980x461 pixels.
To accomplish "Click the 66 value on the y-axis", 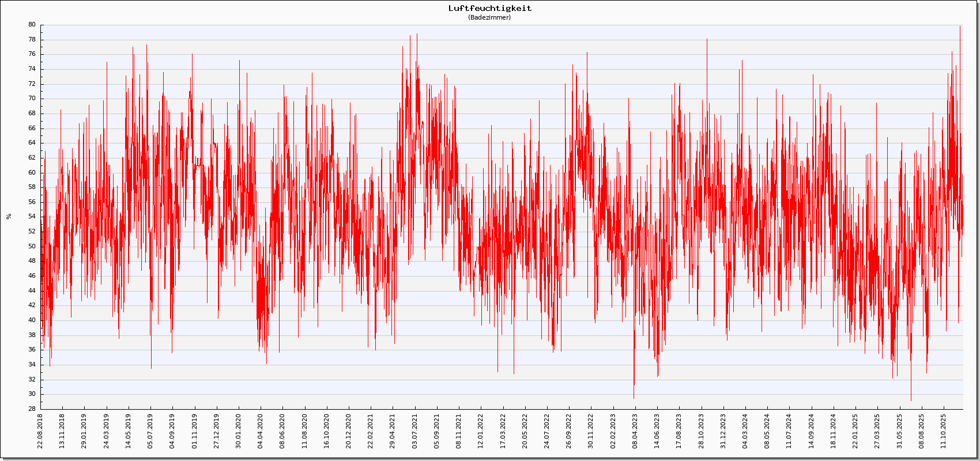I will pyautogui.click(x=32, y=128).
